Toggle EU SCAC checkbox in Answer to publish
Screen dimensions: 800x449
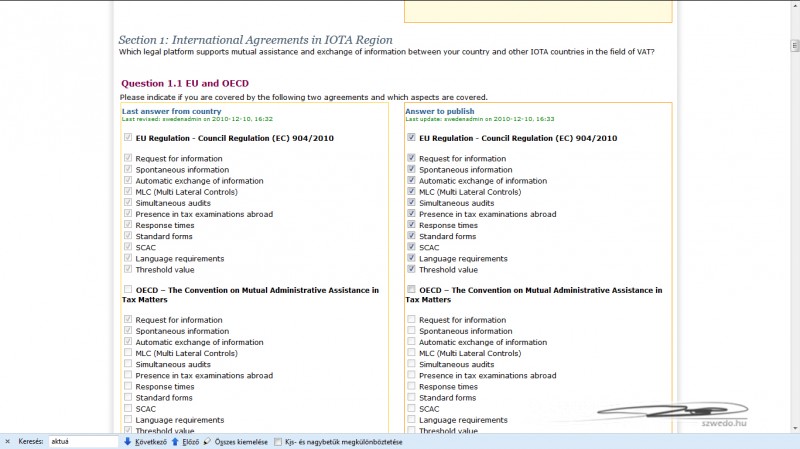pyautogui.click(x=412, y=247)
